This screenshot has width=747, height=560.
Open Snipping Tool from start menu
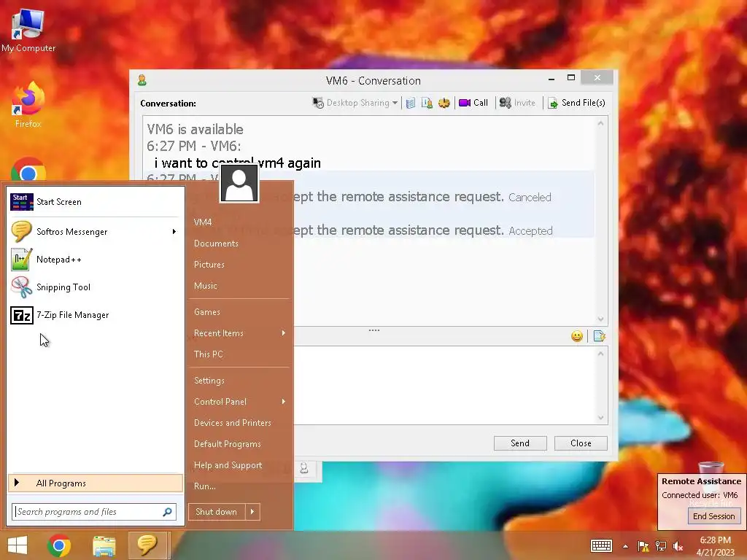pyautogui.click(x=96, y=287)
